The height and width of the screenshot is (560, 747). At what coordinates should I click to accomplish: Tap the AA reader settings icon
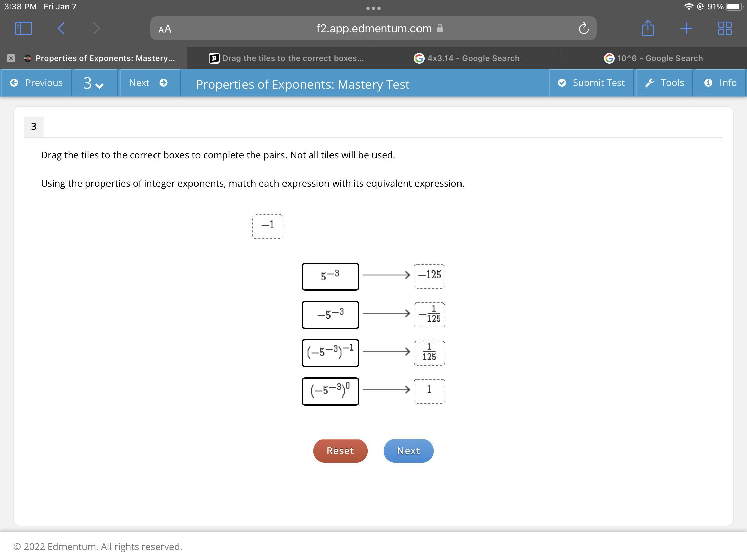tap(165, 29)
